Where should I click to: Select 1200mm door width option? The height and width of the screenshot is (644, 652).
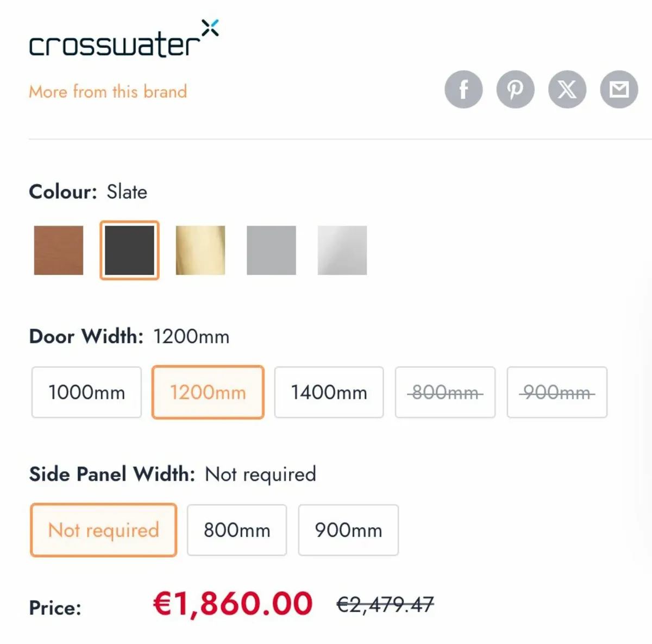(x=208, y=392)
